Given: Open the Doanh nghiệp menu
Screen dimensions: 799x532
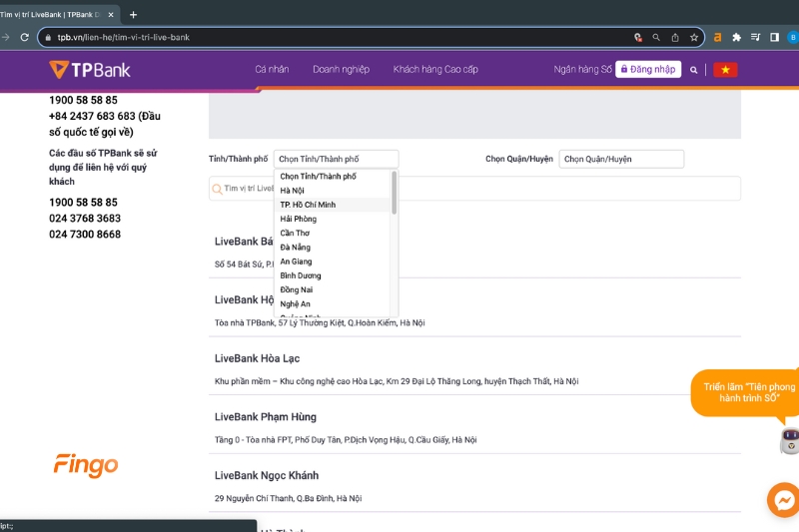Looking at the screenshot, I should click(341, 69).
